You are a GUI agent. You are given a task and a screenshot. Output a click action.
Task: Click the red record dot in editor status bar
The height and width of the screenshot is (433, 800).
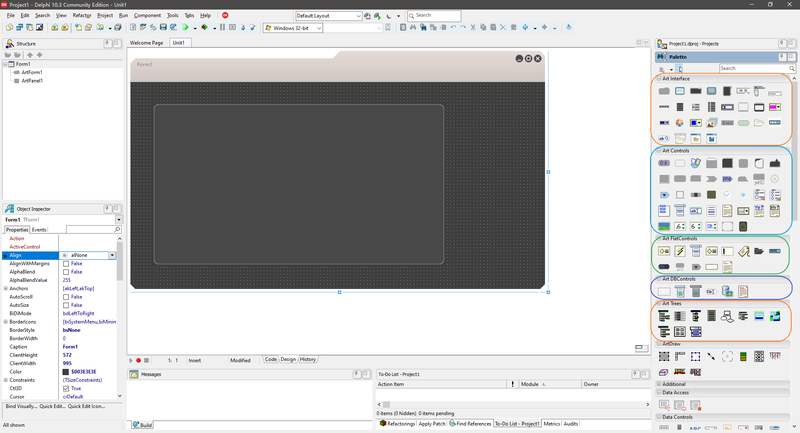[x=138, y=360]
